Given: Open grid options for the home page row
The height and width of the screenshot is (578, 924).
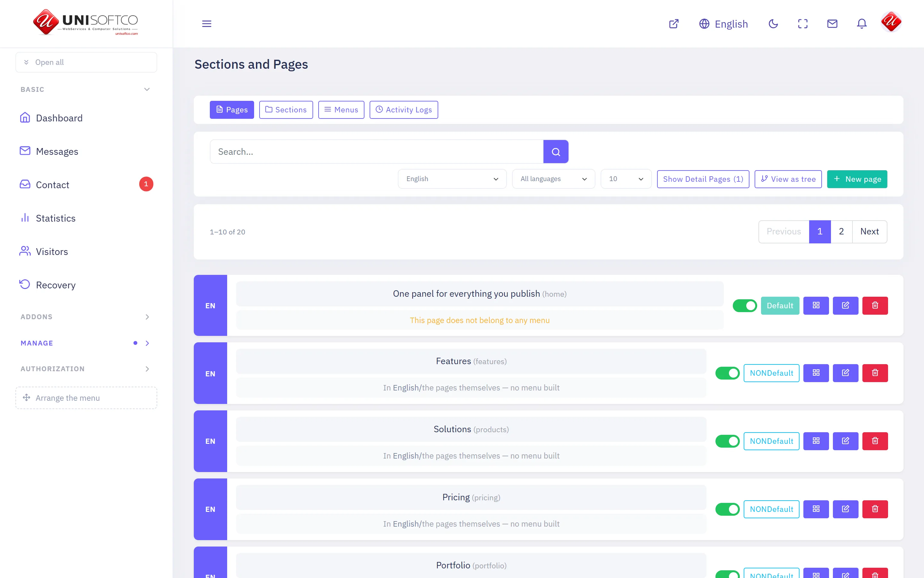Looking at the screenshot, I should [816, 305].
